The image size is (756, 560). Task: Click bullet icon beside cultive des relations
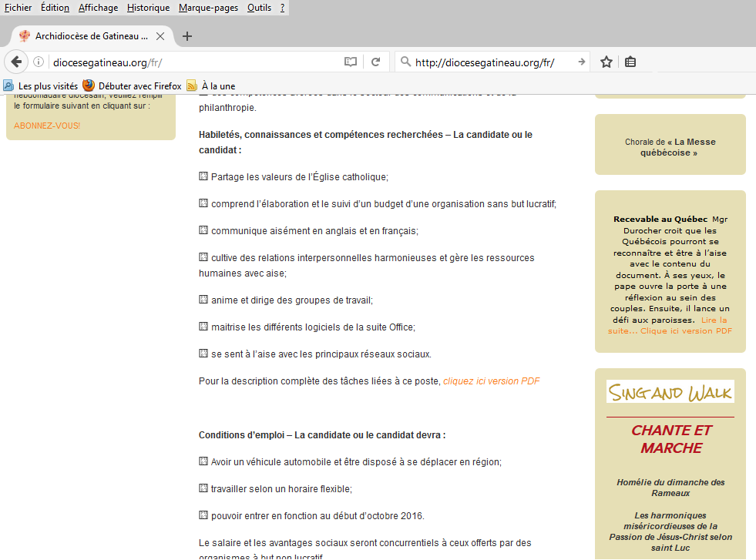pos(203,257)
